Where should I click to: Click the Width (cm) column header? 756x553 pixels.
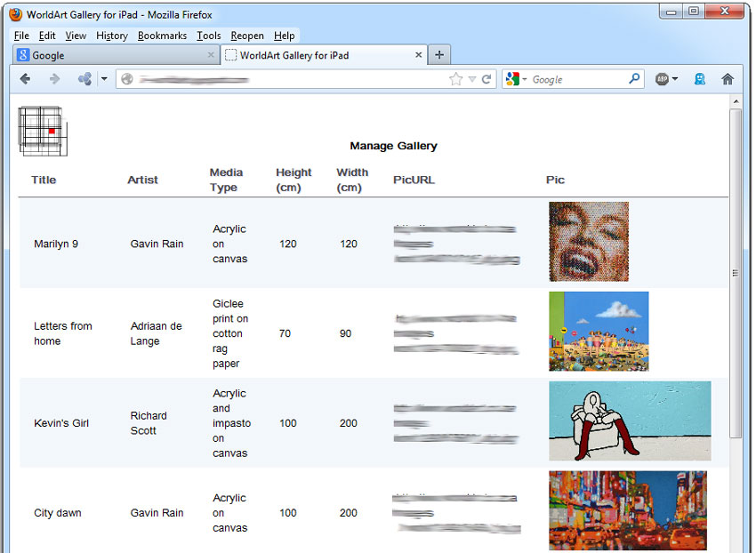tap(352, 180)
